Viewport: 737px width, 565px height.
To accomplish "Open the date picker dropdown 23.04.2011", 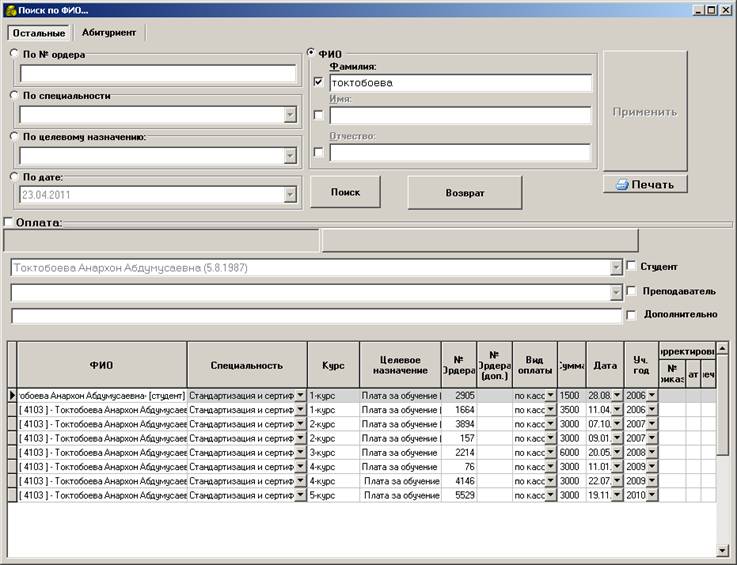I will pyautogui.click(x=290, y=194).
